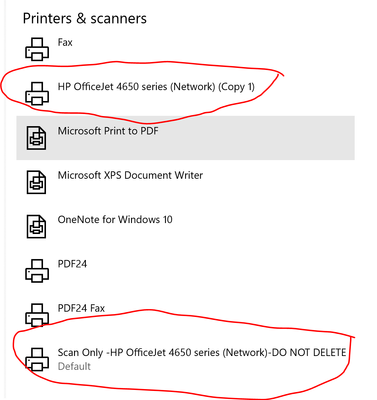Select the PDF24 Fax entry name
This screenshot has width=377, height=400.
(x=81, y=308)
